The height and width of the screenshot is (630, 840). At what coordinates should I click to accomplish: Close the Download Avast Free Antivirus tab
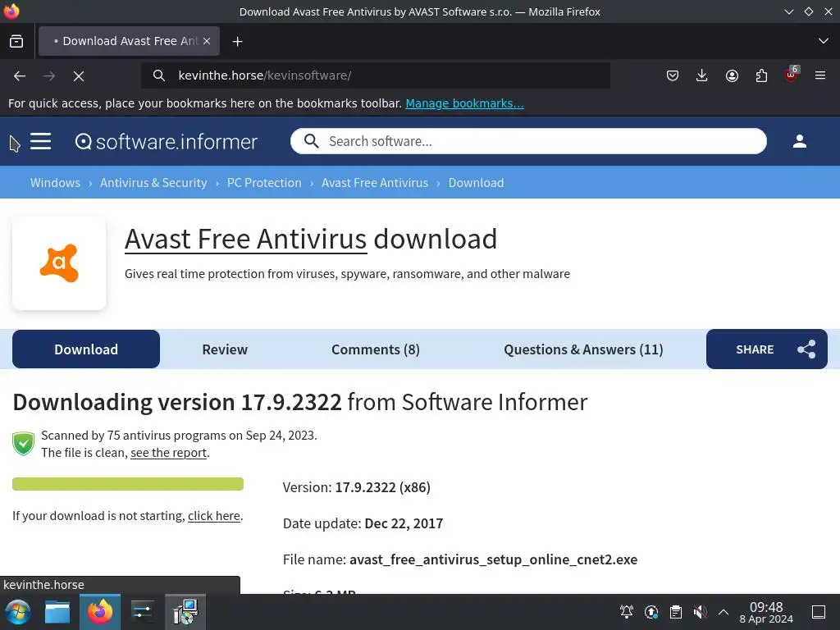[x=207, y=41]
